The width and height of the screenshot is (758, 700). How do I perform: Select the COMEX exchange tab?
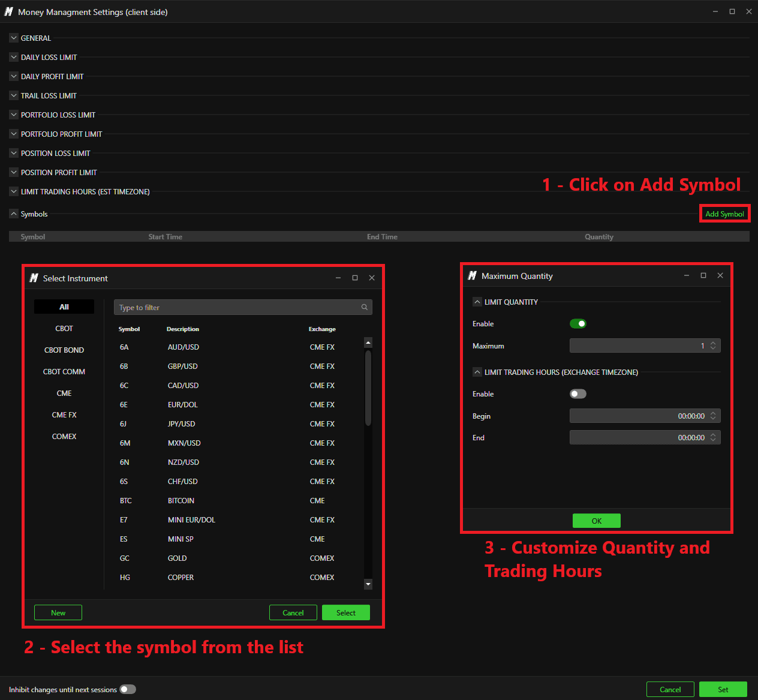[64, 436]
